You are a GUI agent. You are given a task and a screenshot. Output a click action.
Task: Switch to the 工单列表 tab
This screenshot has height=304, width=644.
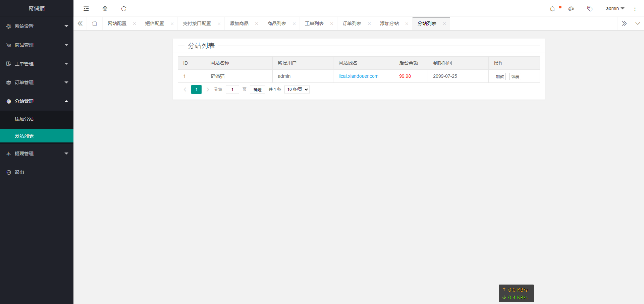(314, 23)
